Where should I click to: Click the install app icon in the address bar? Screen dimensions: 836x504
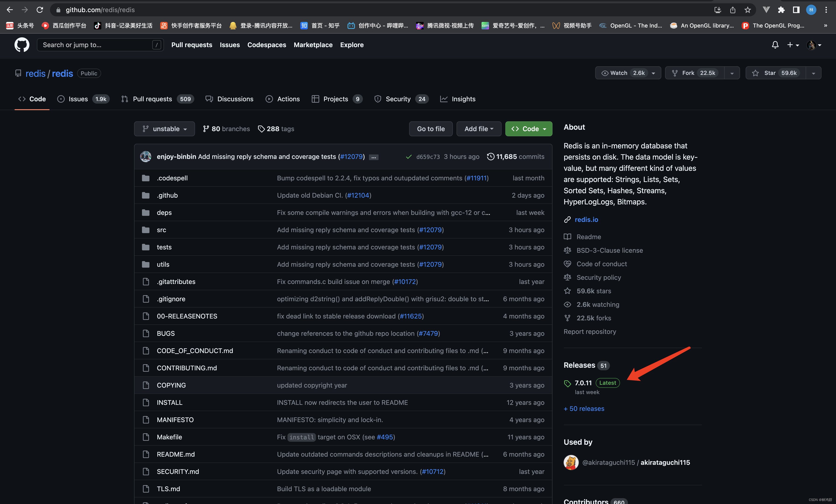tap(718, 10)
